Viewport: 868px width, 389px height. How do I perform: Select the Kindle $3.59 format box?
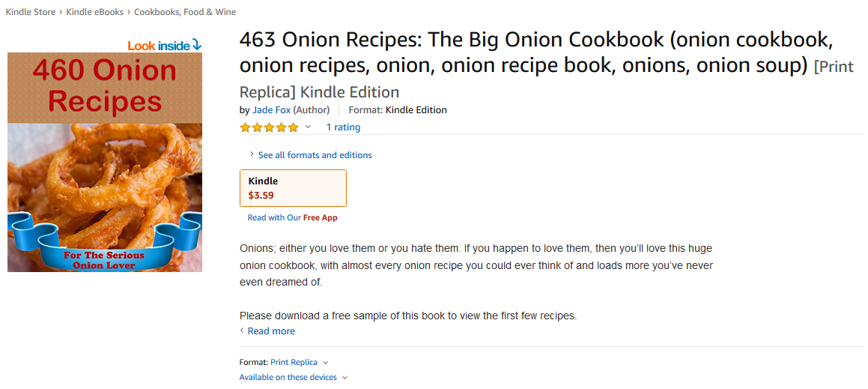[x=293, y=188]
